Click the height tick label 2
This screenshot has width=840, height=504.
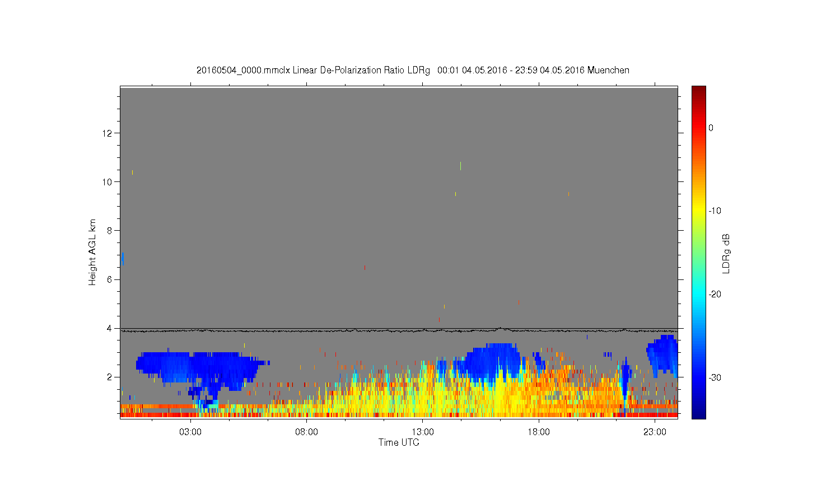[x=110, y=377]
